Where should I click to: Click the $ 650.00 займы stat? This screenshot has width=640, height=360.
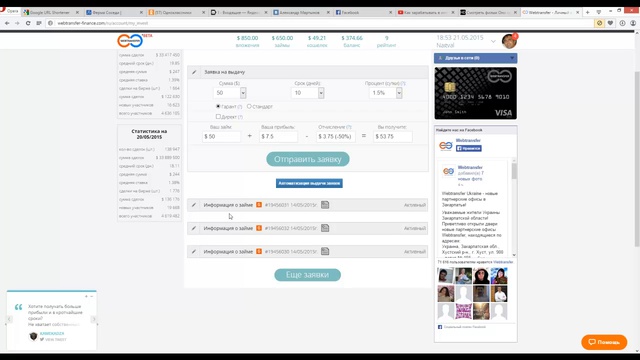pos(282,41)
